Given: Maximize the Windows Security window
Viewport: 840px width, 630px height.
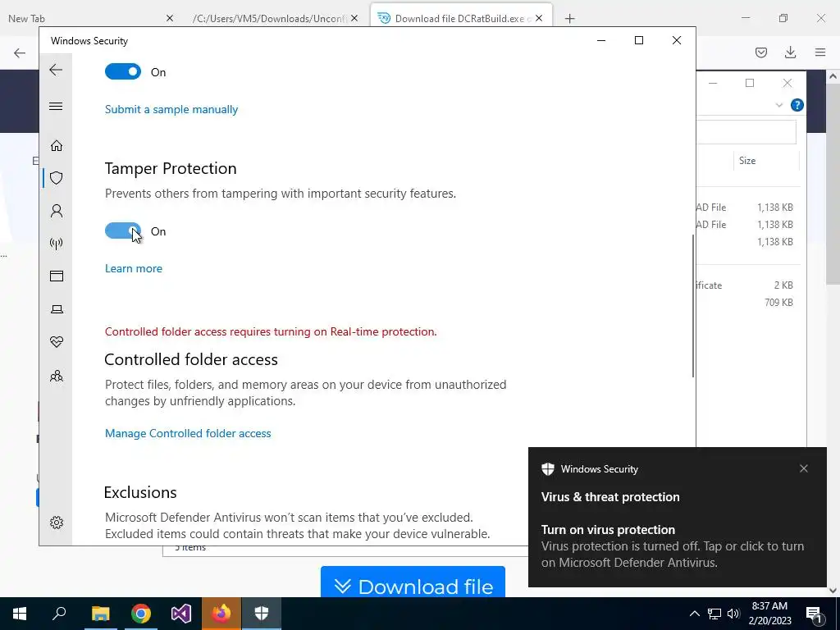Looking at the screenshot, I should pyautogui.click(x=638, y=40).
